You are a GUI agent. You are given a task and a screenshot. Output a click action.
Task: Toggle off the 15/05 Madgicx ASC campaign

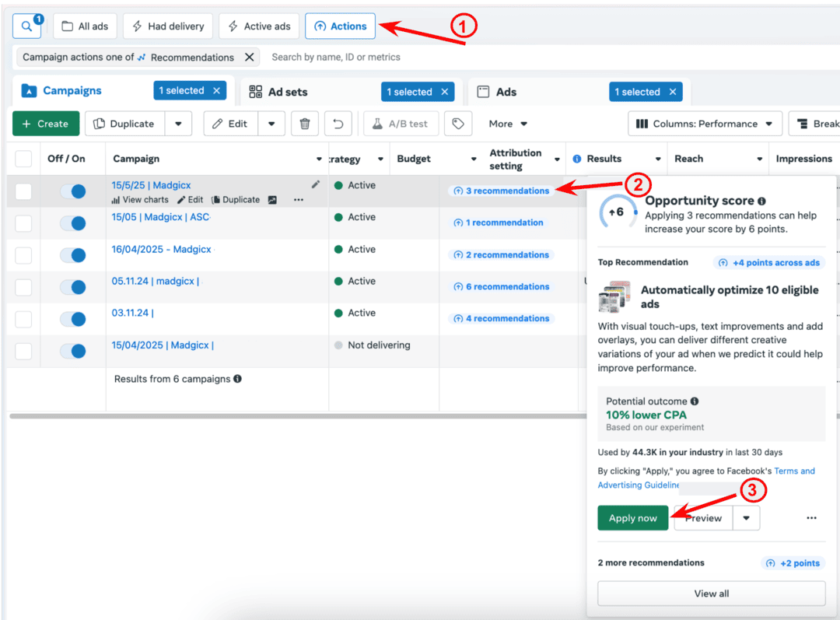click(x=73, y=223)
